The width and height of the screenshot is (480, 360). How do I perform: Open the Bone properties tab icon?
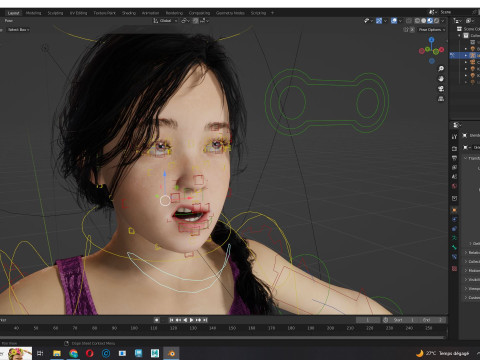pos(454,247)
